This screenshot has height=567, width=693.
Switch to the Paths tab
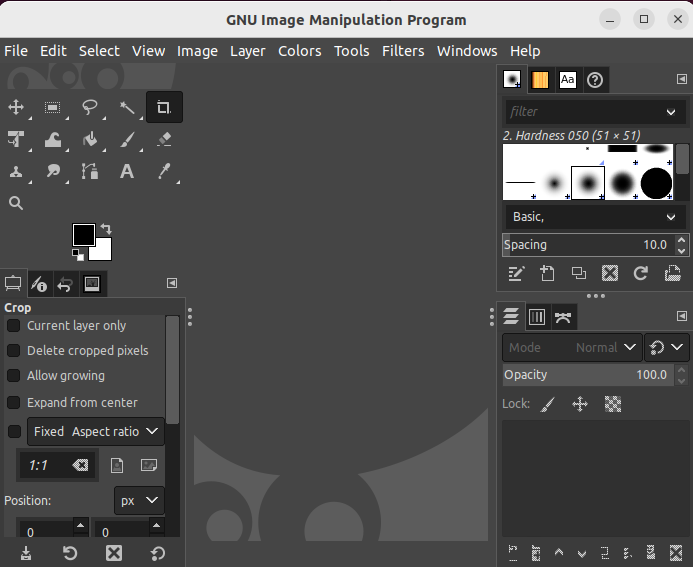click(563, 317)
